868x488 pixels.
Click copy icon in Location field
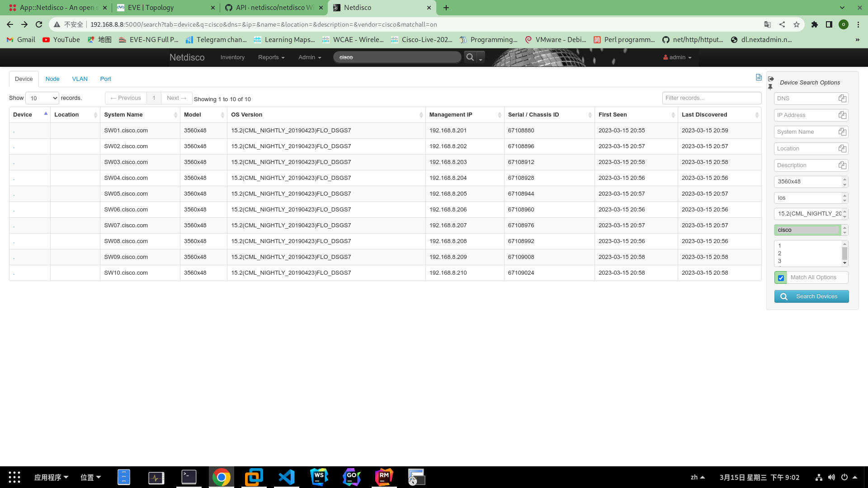842,149
